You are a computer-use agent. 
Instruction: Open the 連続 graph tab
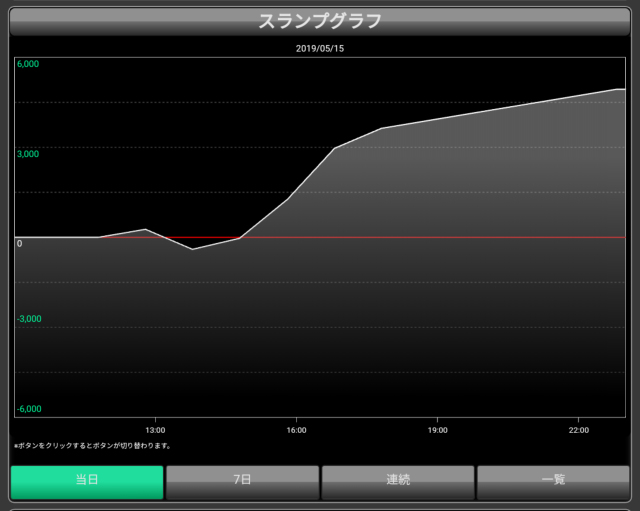point(398,481)
